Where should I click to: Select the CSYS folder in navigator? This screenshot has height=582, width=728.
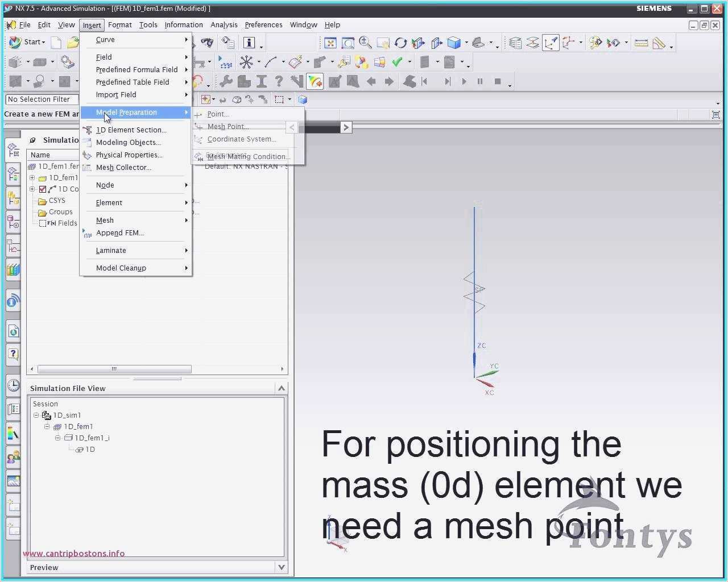click(52, 201)
